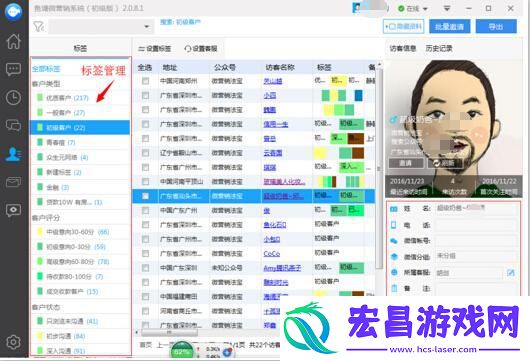Click the table scrollbar up arrow
The image size is (530, 361).
tap(379, 64)
